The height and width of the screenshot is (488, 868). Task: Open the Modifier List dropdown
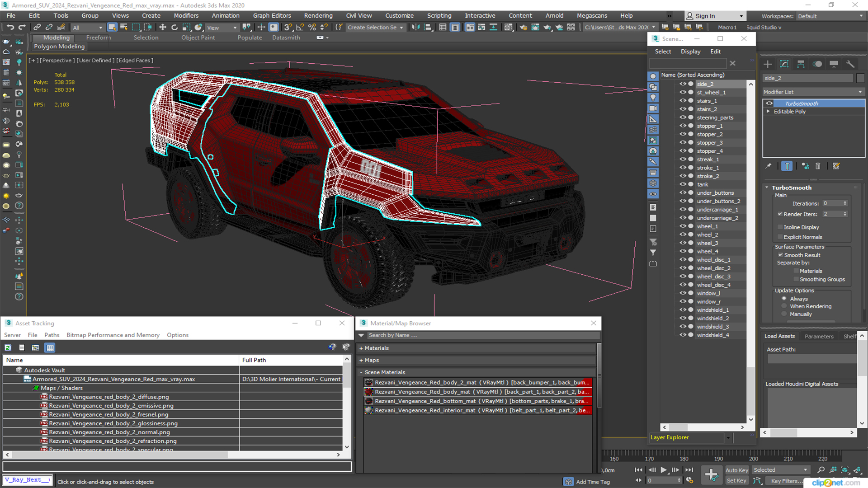[x=813, y=92]
